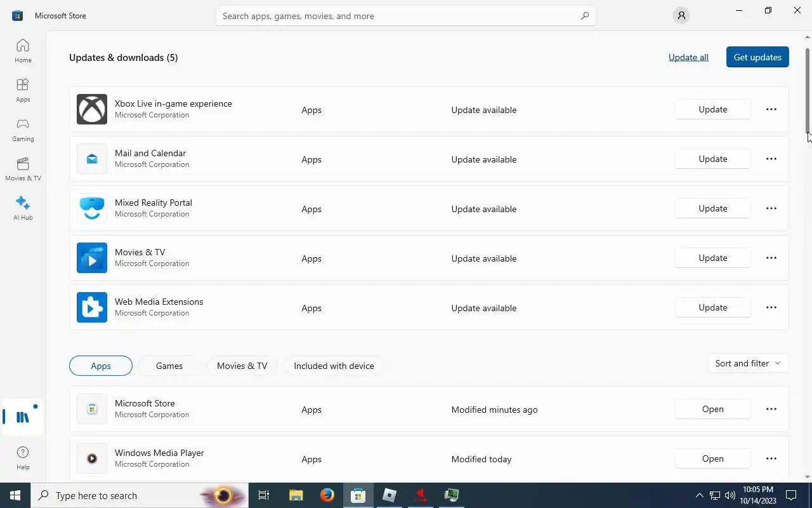Open File Explorer from the taskbar
812x508 pixels.
point(296,495)
